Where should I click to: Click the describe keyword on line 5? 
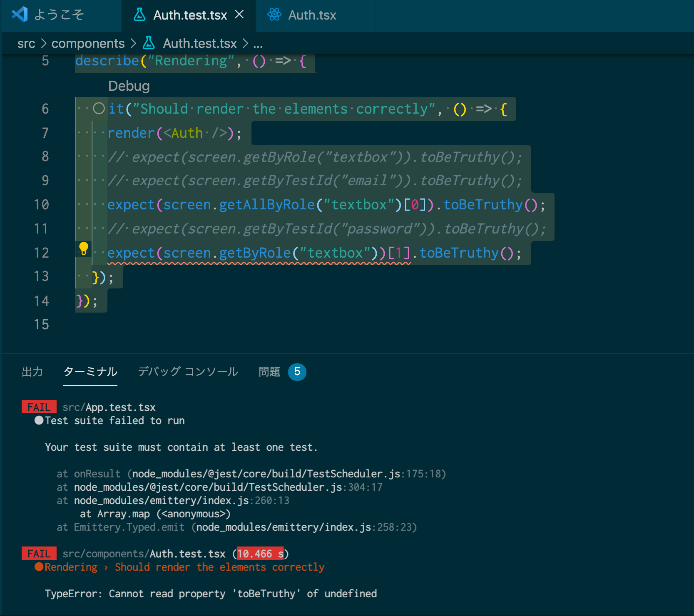(x=107, y=61)
